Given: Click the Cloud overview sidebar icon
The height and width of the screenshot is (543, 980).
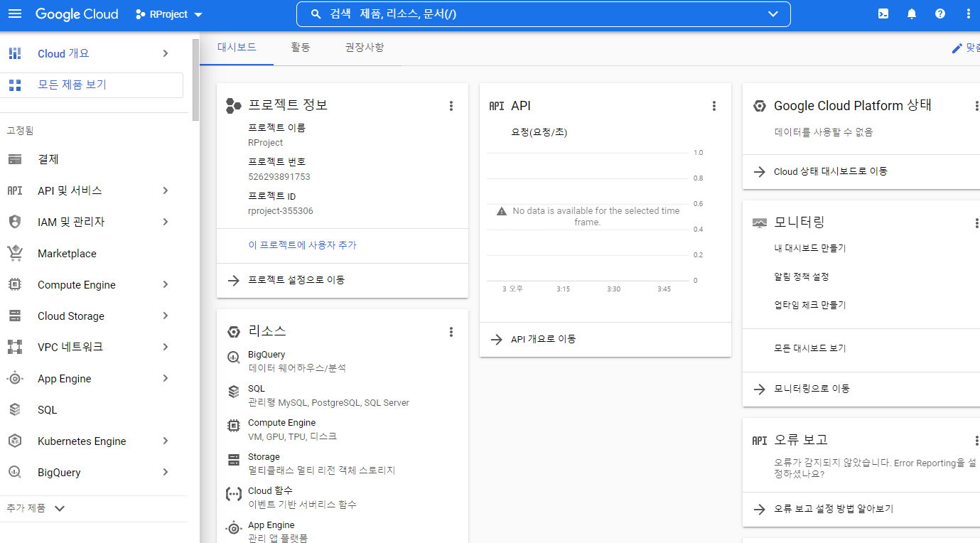Looking at the screenshot, I should click(x=15, y=53).
